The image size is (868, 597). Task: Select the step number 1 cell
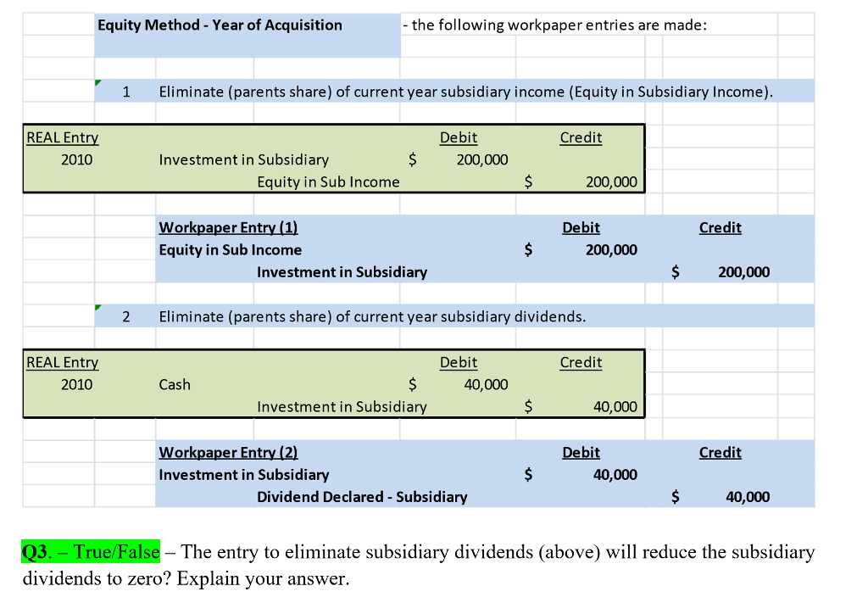(126, 92)
